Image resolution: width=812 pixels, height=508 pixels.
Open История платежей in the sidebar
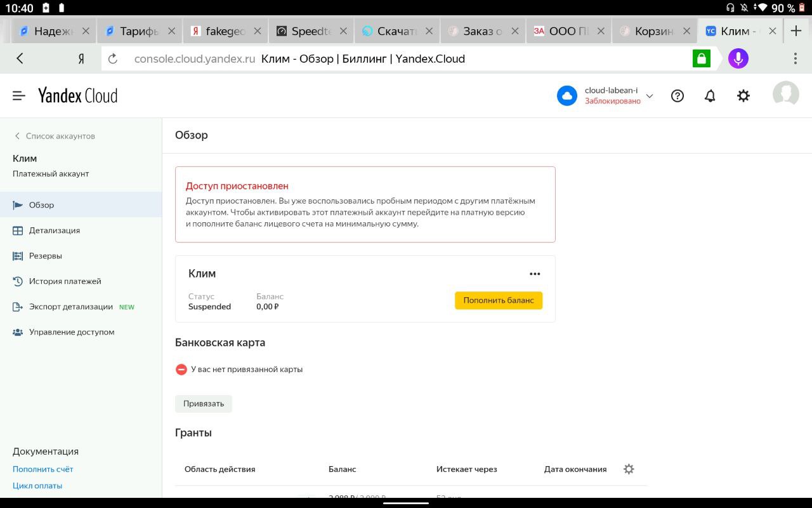pyautogui.click(x=81, y=281)
